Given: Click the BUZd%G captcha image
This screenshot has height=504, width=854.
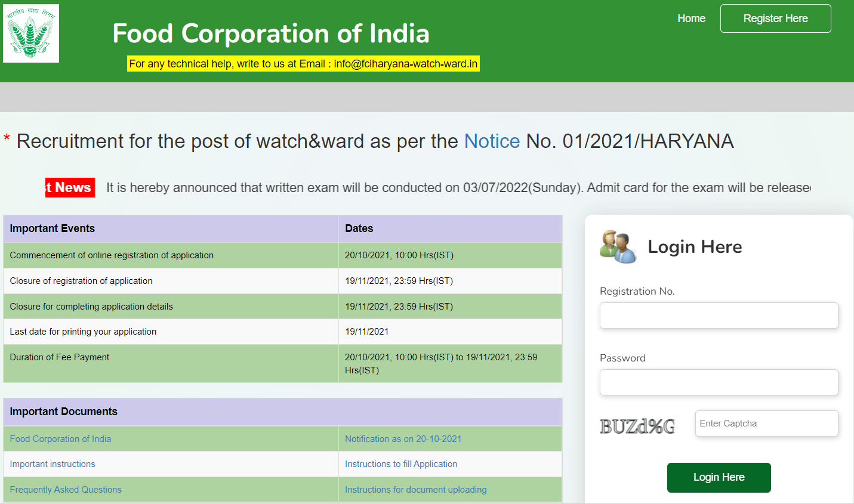Looking at the screenshot, I should (x=637, y=426).
